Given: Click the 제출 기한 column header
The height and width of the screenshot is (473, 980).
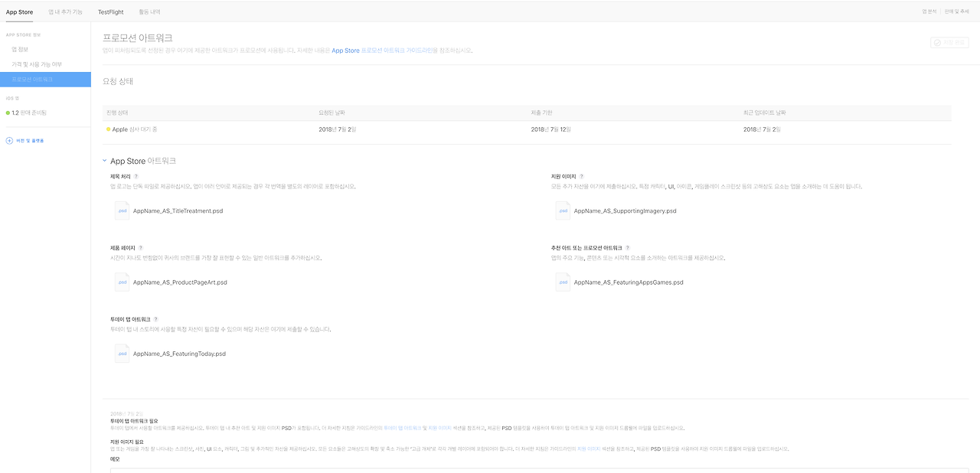Looking at the screenshot, I should [541, 113].
